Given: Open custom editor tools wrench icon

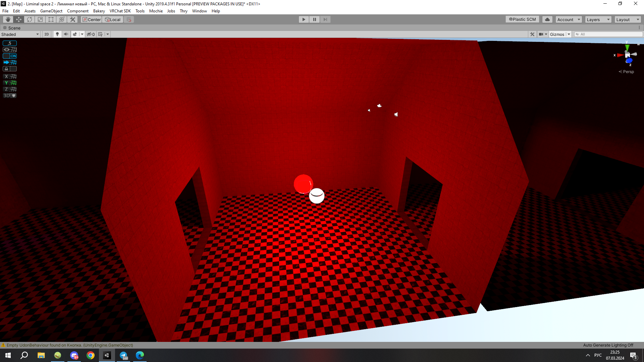Looking at the screenshot, I should coord(72,19).
